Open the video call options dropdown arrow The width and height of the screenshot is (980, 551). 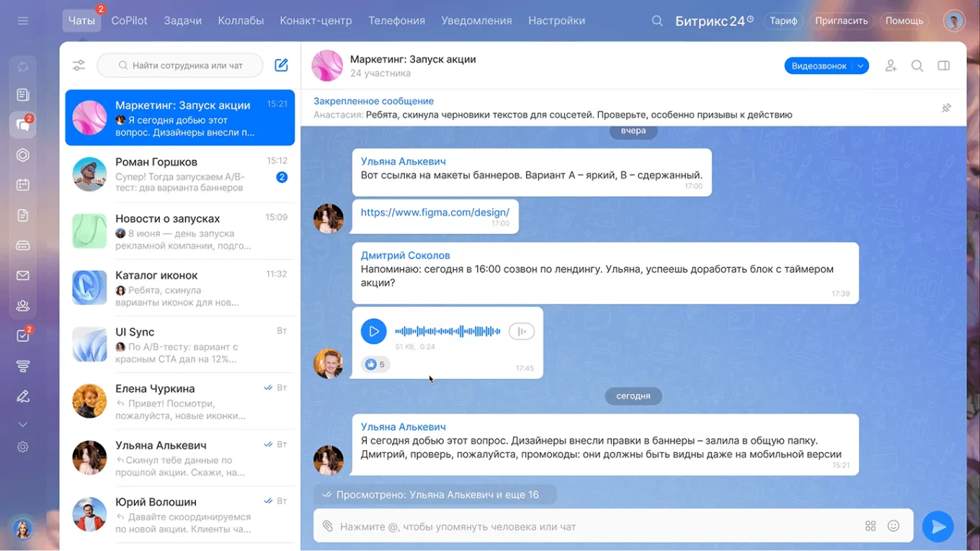tap(862, 65)
